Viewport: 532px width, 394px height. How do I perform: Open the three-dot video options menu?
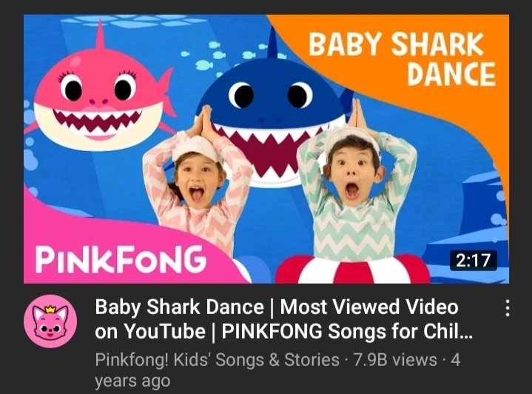(508, 308)
